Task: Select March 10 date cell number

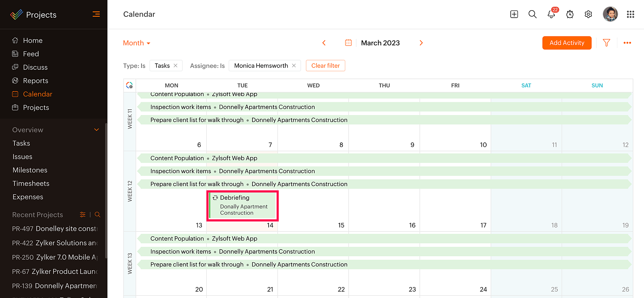Action: [483, 145]
